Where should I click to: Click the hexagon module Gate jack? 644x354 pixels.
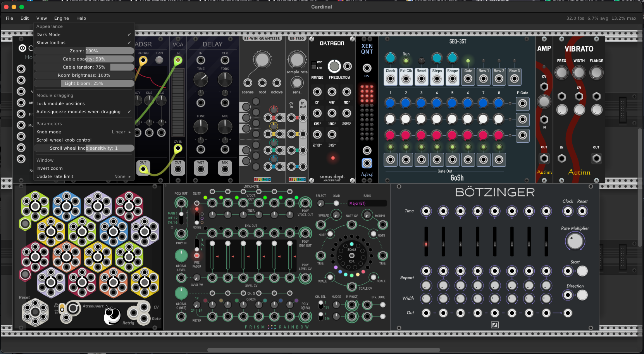coord(144,319)
